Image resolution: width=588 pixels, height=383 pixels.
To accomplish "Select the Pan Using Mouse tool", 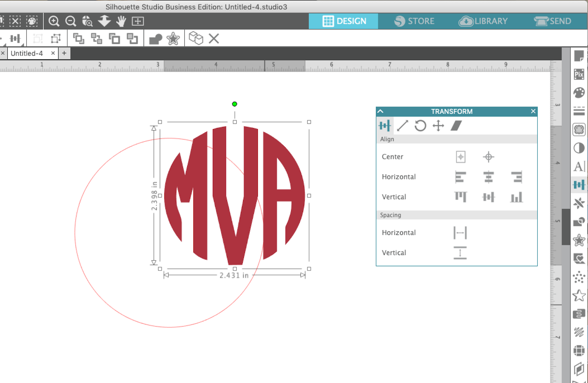I will coord(121,21).
